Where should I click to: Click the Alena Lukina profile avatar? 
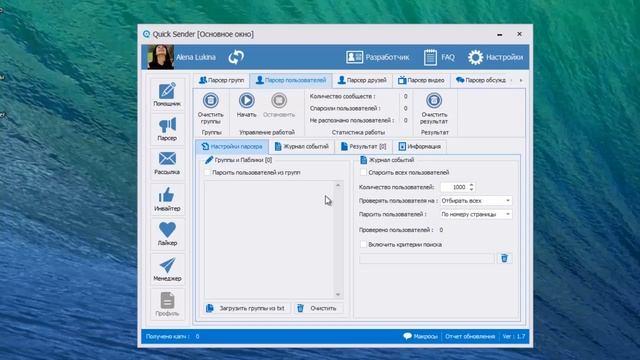point(160,57)
